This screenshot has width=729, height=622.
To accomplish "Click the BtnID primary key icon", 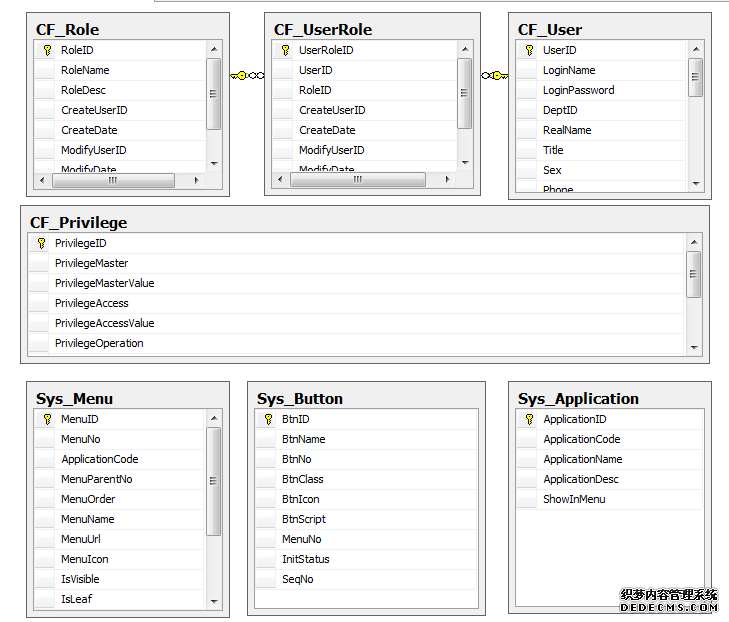I will pyautogui.click(x=267, y=419).
